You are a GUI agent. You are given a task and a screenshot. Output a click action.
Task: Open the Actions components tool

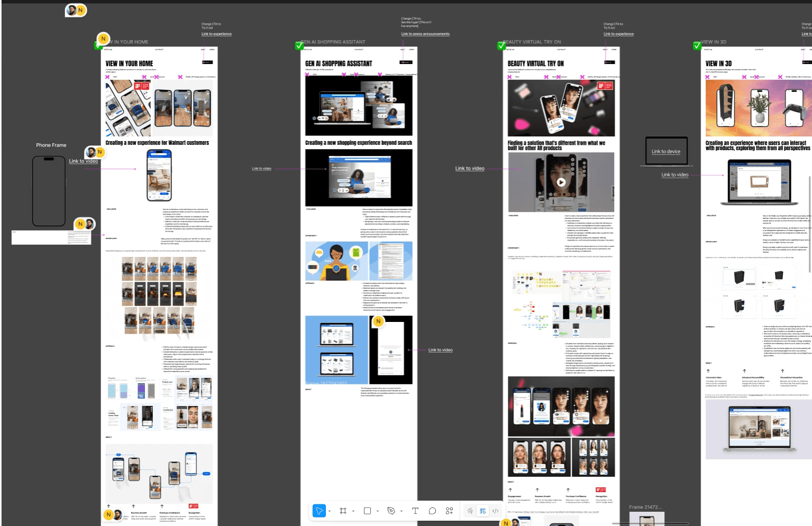point(449,511)
